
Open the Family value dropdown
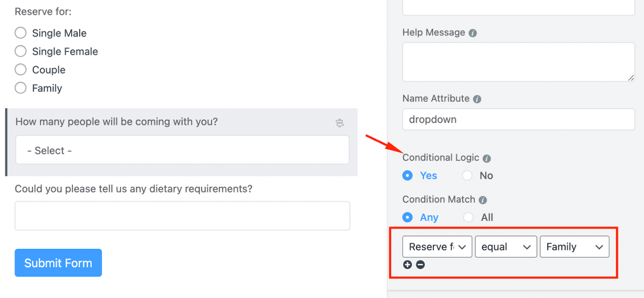click(x=574, y=247)
